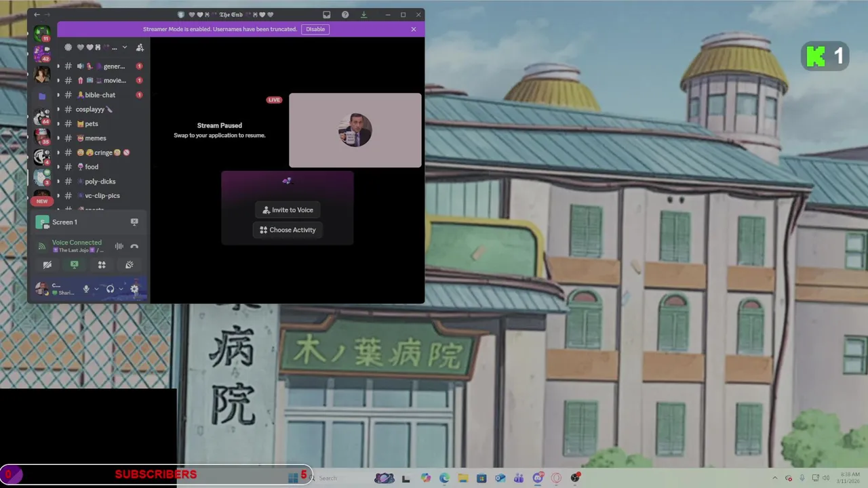
Task: Open the Discord help question-mark icon
Action: coord(345,15)
